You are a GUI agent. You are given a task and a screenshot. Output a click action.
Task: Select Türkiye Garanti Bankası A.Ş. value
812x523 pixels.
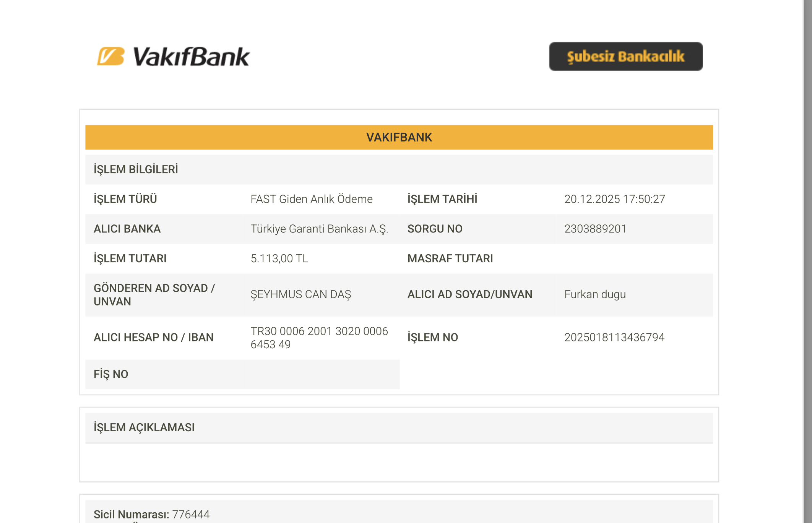click(320, 229)
